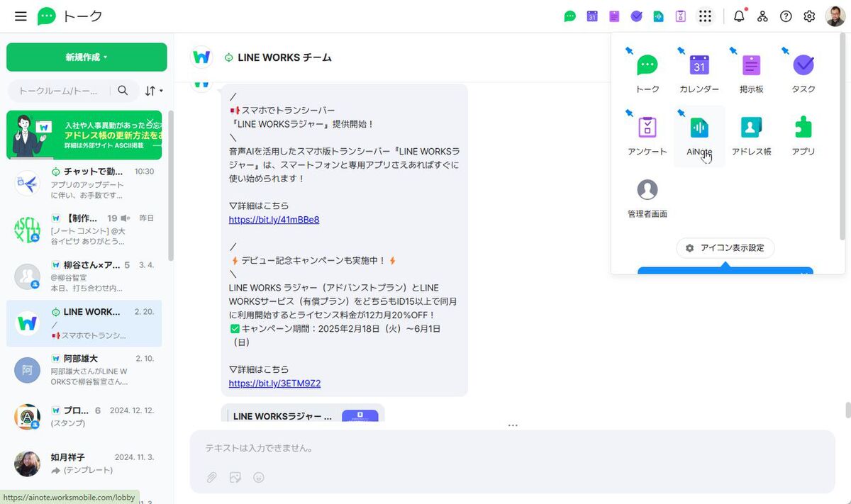Screen dimensions: 851x504
Task: Unpin アンケート in the apps panel
Action: 629,113
